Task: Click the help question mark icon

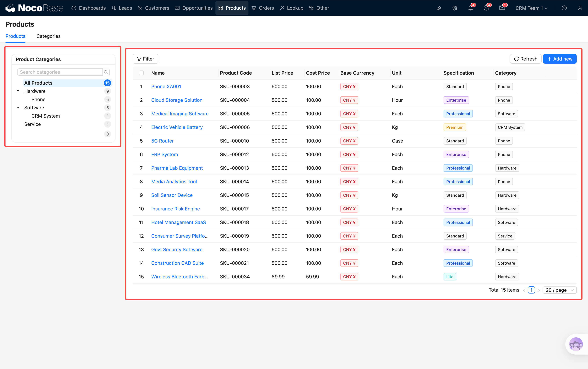Action: [564, 8]
